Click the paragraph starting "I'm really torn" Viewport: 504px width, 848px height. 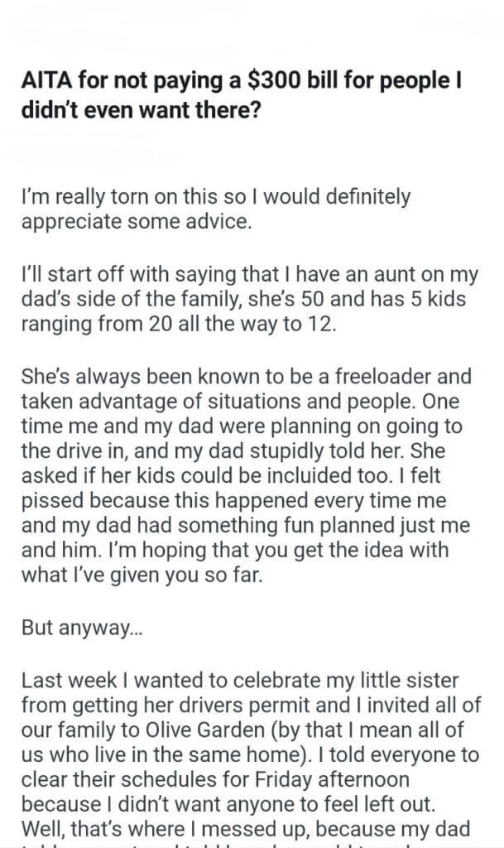click(x=215, y=197)
